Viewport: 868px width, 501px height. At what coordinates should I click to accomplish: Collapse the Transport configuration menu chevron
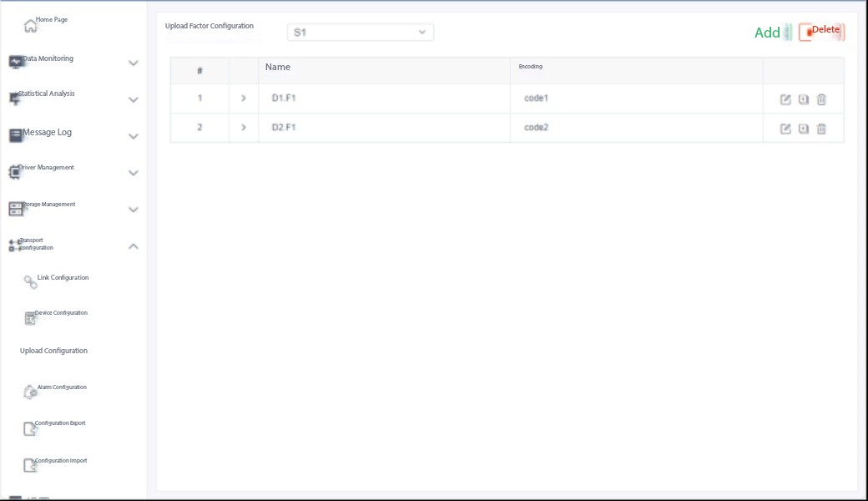134,246
